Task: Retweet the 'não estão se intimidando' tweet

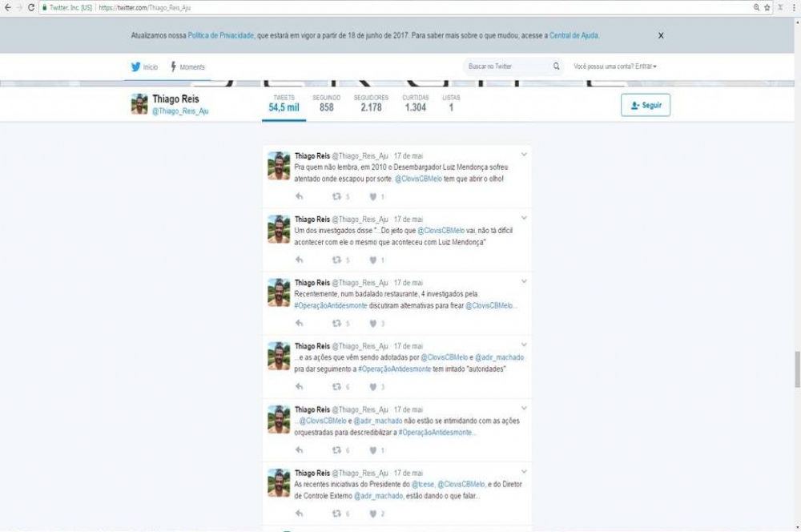Action: pyautogui.click(x=336, y=450)
